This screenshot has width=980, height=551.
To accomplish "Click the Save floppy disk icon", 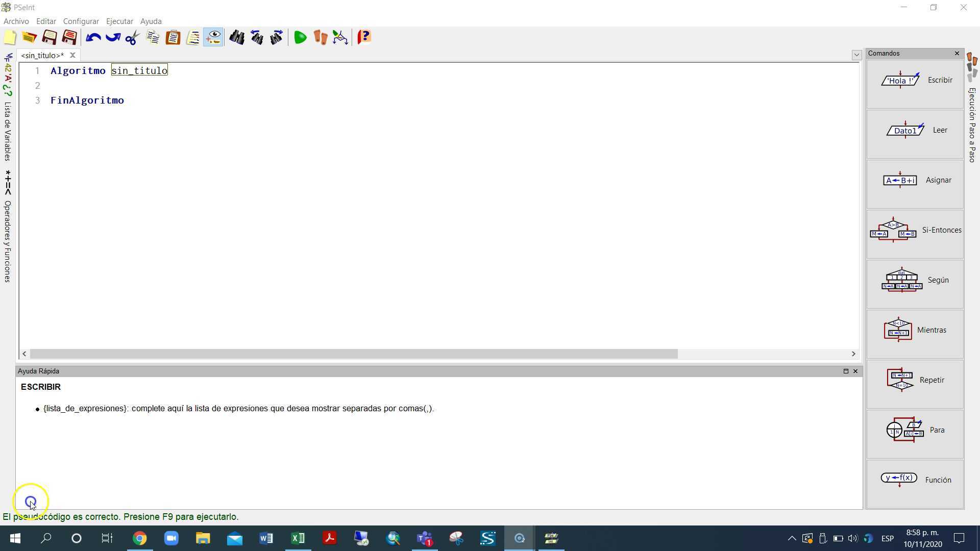I will pos(50,37).
